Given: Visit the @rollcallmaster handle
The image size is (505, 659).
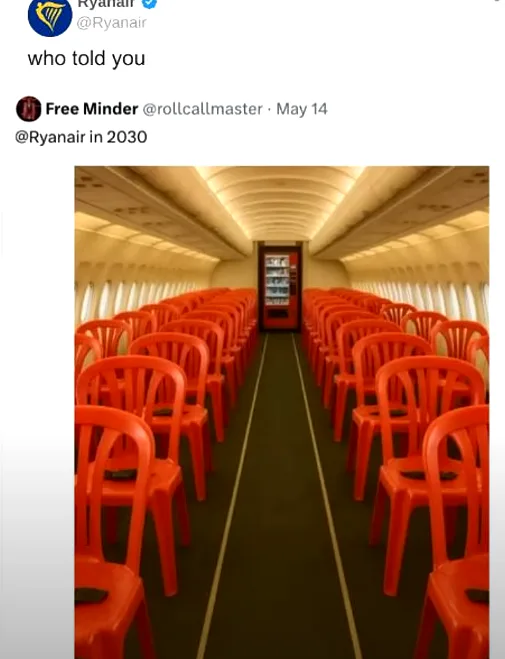Looking at the screenshot, I should pos(203,109).
